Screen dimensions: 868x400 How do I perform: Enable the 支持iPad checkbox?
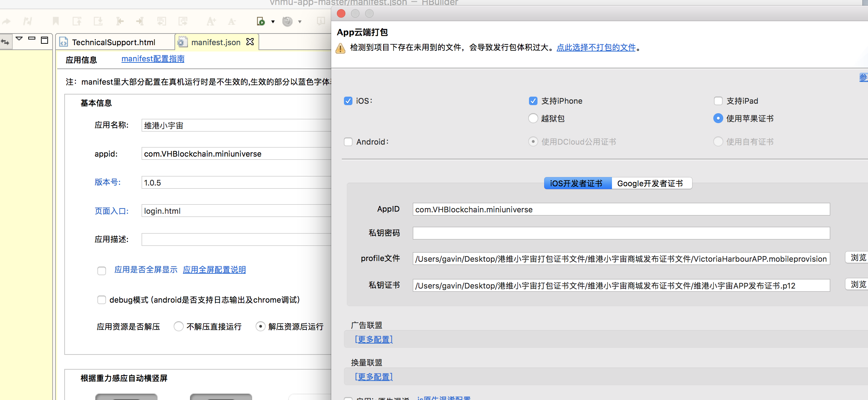[x=718, y=101]
